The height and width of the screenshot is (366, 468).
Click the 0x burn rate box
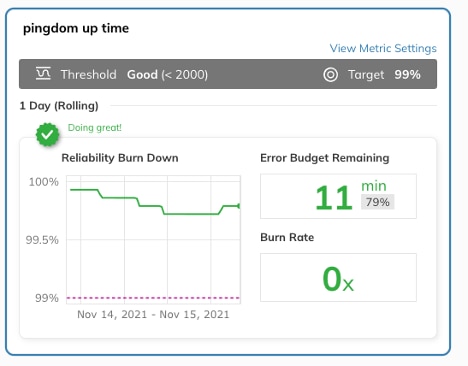point(338,278)
